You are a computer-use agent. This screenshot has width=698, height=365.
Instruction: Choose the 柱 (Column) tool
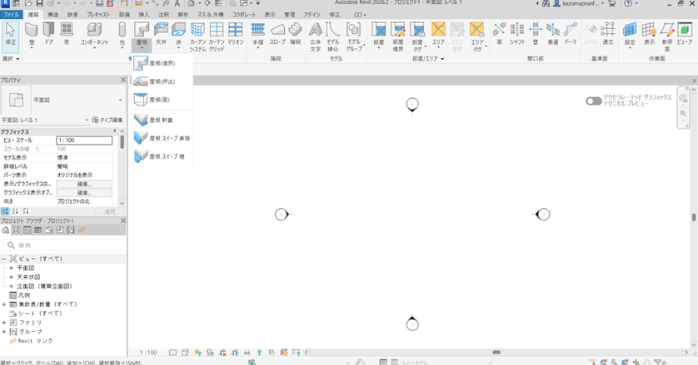point(122,35)
